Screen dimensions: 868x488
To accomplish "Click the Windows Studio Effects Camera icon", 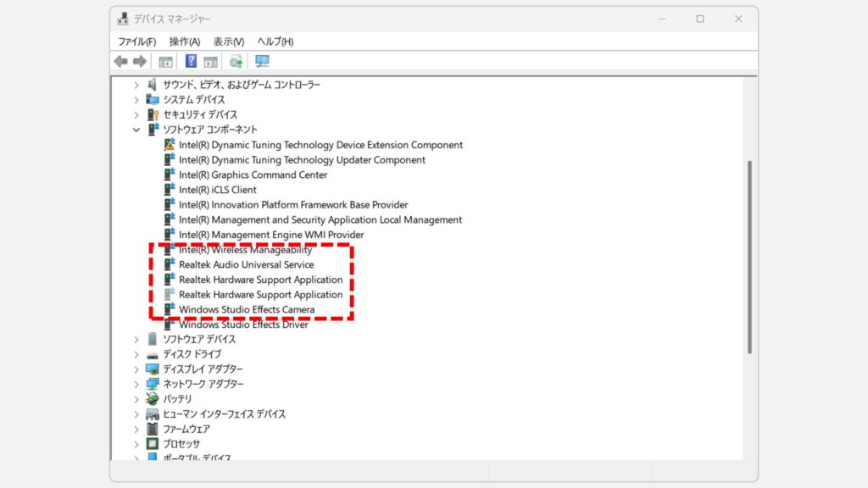I will pos(170,309).
